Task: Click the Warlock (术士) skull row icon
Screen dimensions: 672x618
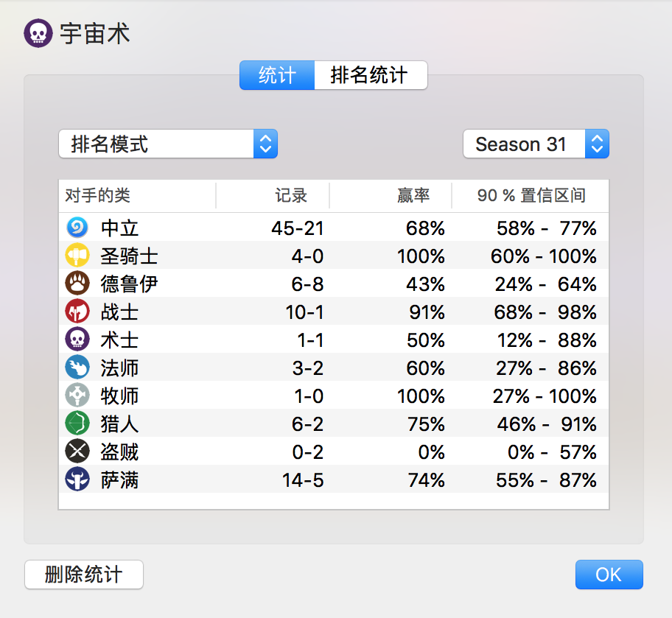Action: click(x=77, y=340)
